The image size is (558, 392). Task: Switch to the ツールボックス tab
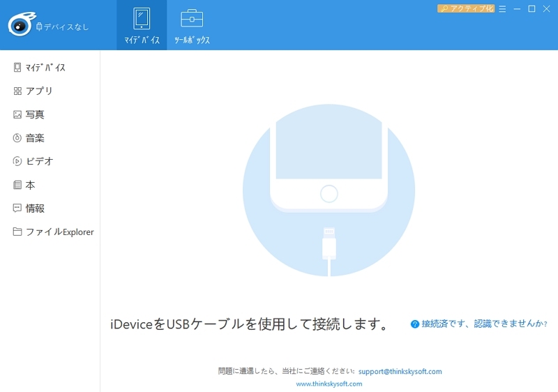[192, 26]
